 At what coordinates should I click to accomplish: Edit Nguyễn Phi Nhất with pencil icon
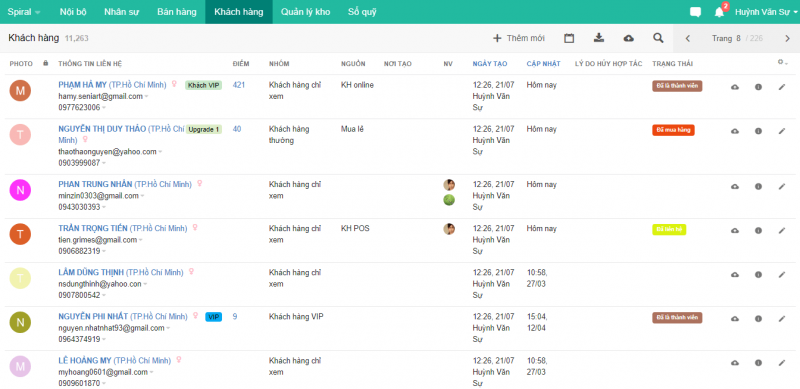(782, 319)
